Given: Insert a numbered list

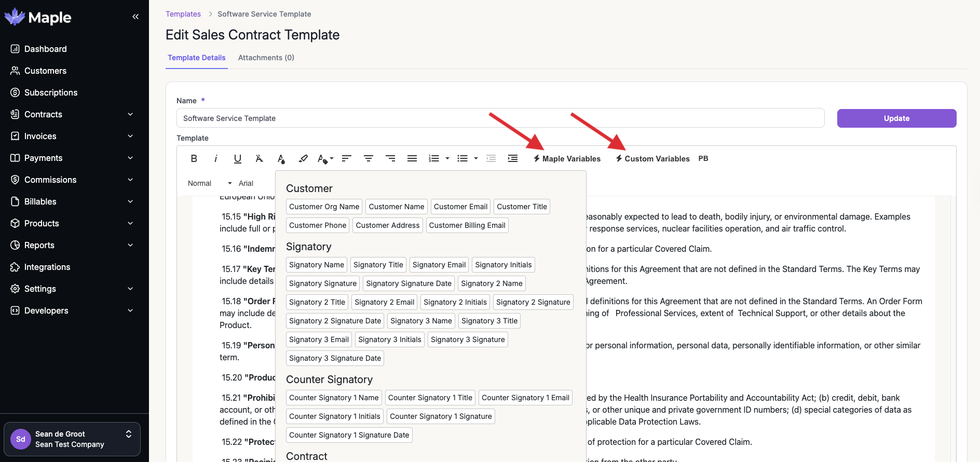Looking at the screenshot, I should [434, 159].
